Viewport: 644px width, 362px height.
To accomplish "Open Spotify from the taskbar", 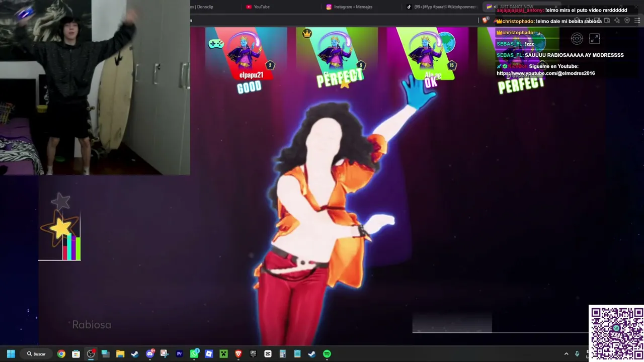I will (x=327, y=354).
